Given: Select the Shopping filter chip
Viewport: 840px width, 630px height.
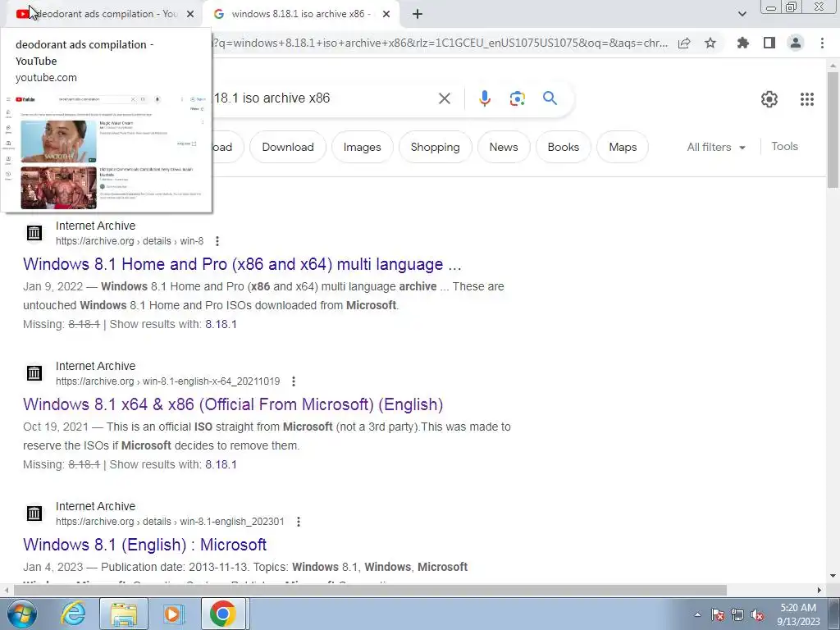Looking at the screenshot, I should [435, 147].
